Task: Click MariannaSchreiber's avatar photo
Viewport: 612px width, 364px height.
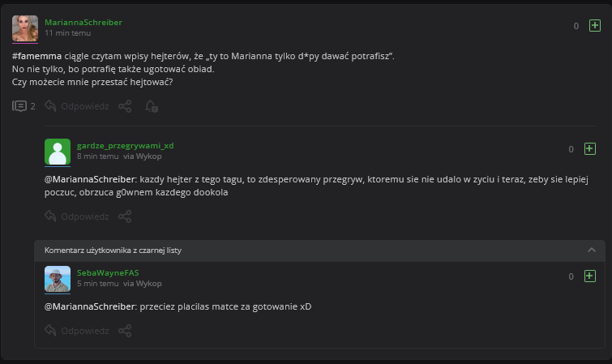Action: (25, 28)
